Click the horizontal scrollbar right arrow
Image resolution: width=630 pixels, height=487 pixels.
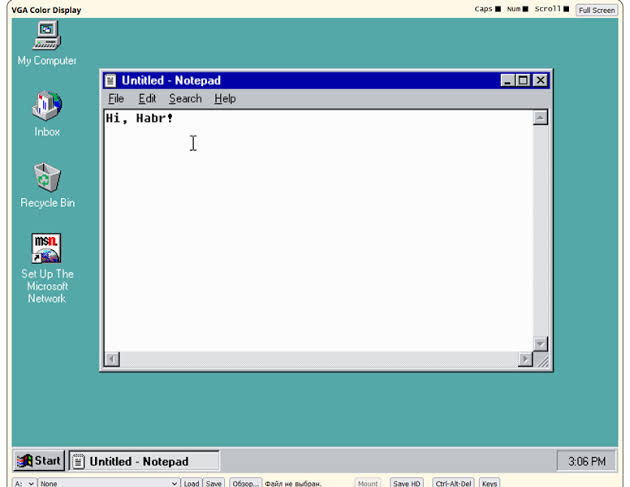click(x=525, y=359)
